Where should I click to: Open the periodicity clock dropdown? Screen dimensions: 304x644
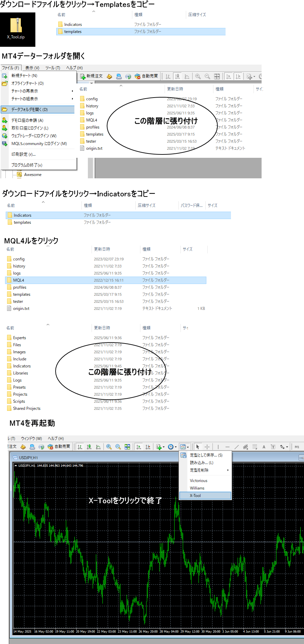coord(172,447)
